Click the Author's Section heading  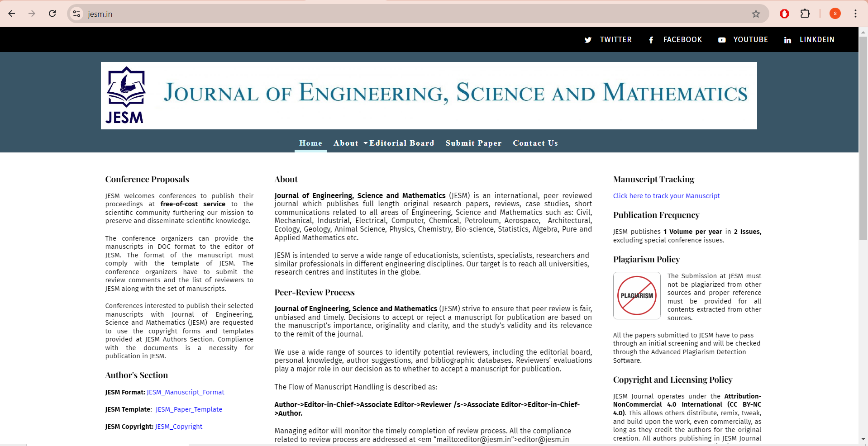tap(136, 375)
